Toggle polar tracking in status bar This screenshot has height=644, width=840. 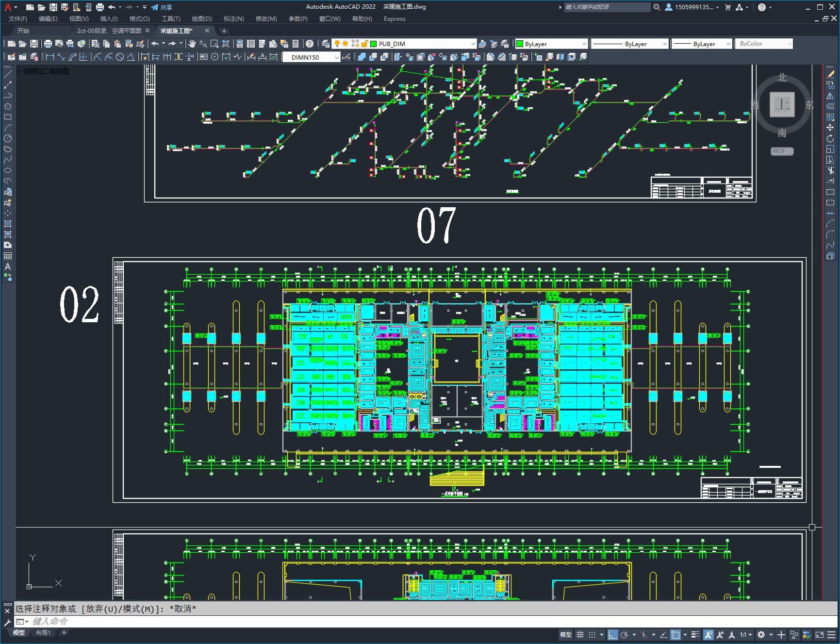[x=625, y=635]
